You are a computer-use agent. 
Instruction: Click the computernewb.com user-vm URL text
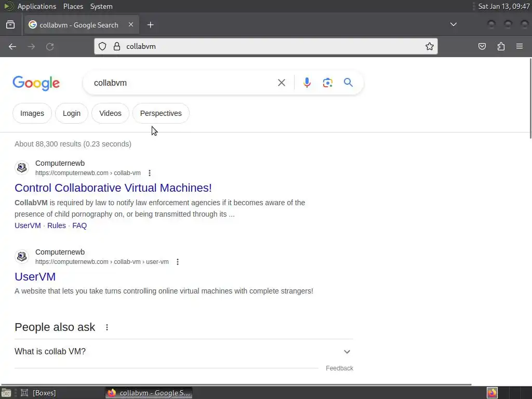(102, 262)
